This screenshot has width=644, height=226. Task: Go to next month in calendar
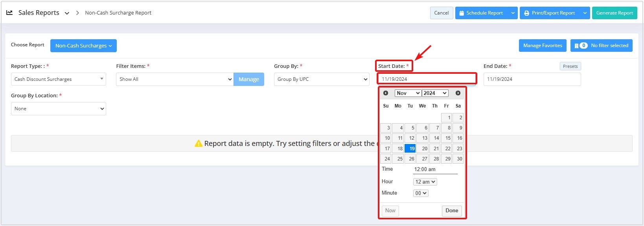point(458,93)
